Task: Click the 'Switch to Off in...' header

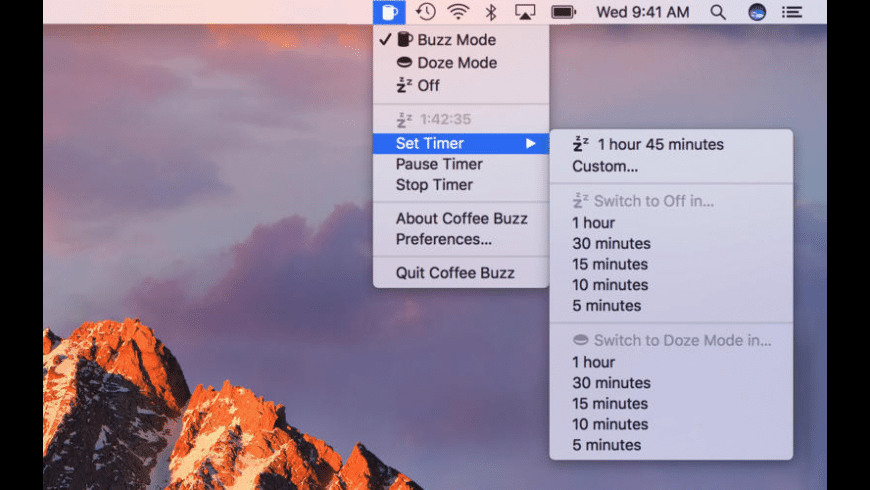Action: pos(671,201)
